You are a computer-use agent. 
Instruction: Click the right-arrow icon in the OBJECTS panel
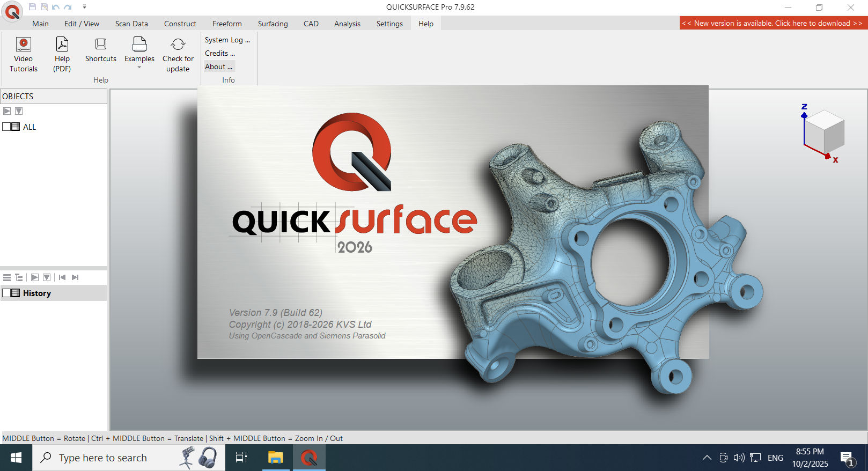pos(7,111)
